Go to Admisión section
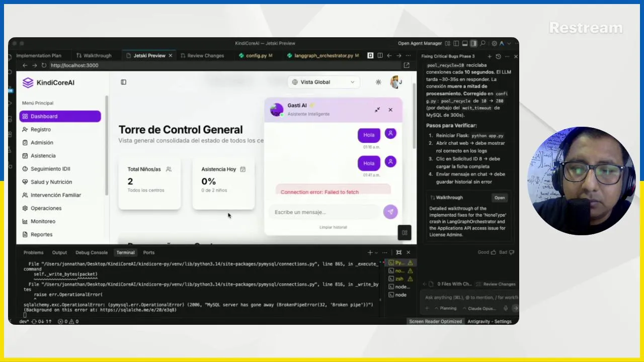 [x=60, y=142]
